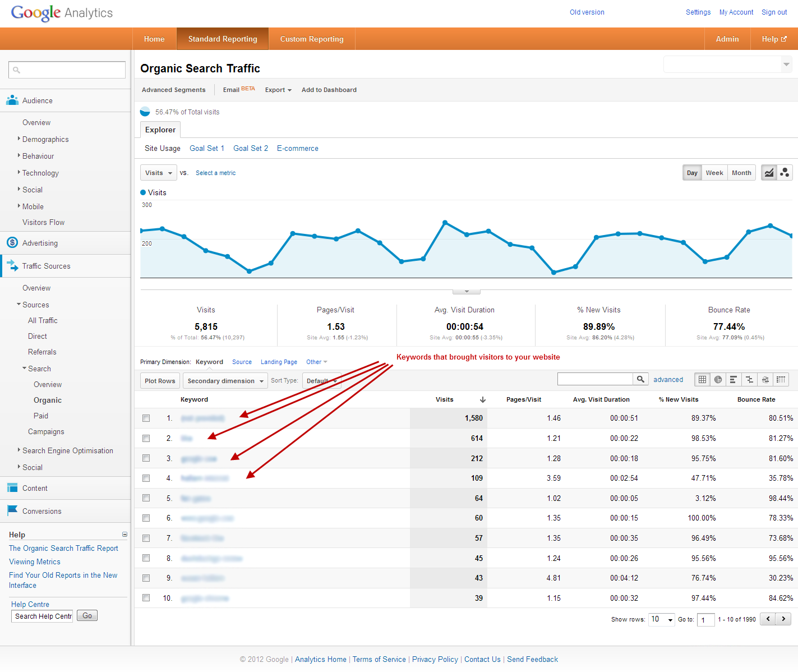Screen dimensions: 798x672
Task: Select the comparison view icon
Action: point(749,380)
